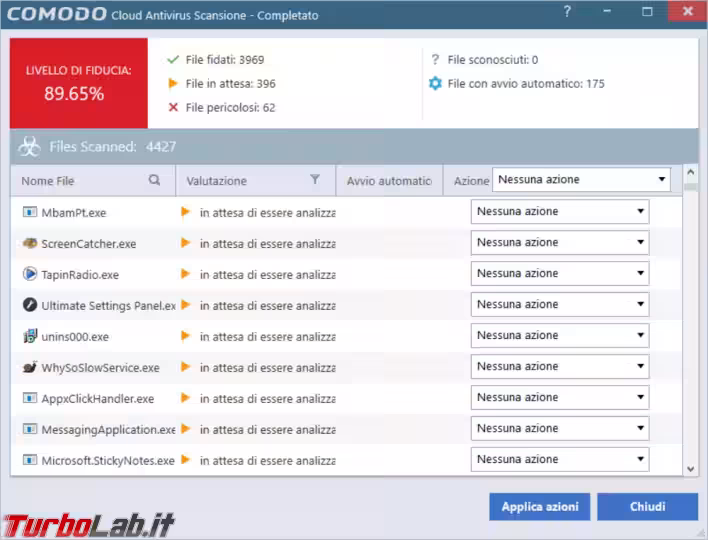The image size is (708, 540).
Task: Open the global Azione dropdown in header
Action: [581, 179]
